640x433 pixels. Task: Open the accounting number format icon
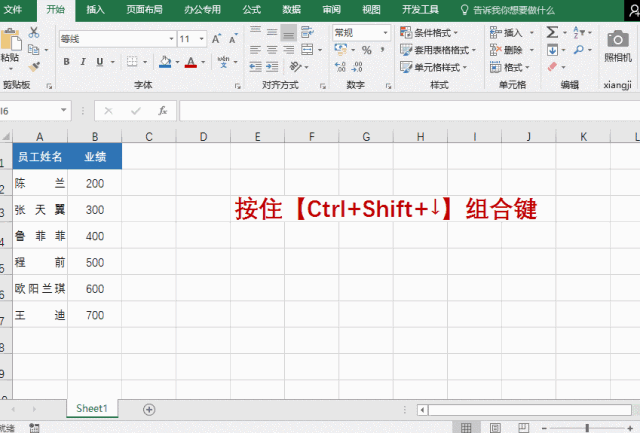coord(340,50)
